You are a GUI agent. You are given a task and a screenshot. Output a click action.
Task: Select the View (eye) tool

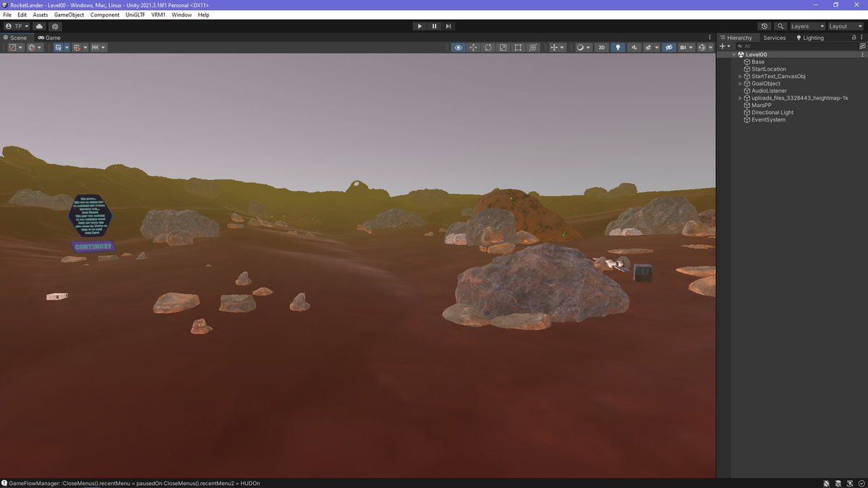[458, 48]
